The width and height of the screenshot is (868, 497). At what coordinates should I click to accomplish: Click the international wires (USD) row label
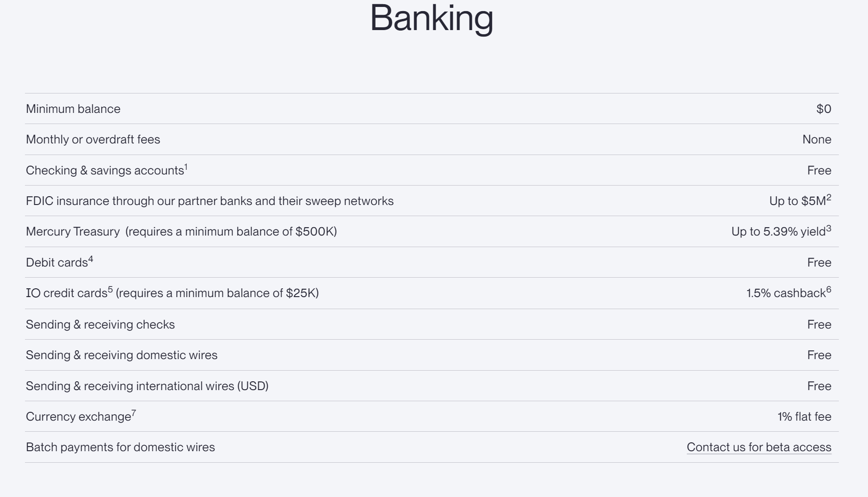point(147,386)
